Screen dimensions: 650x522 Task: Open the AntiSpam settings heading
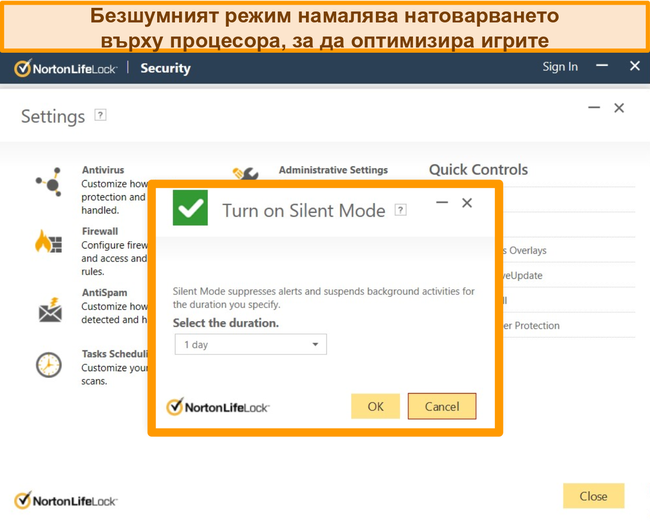104,293
